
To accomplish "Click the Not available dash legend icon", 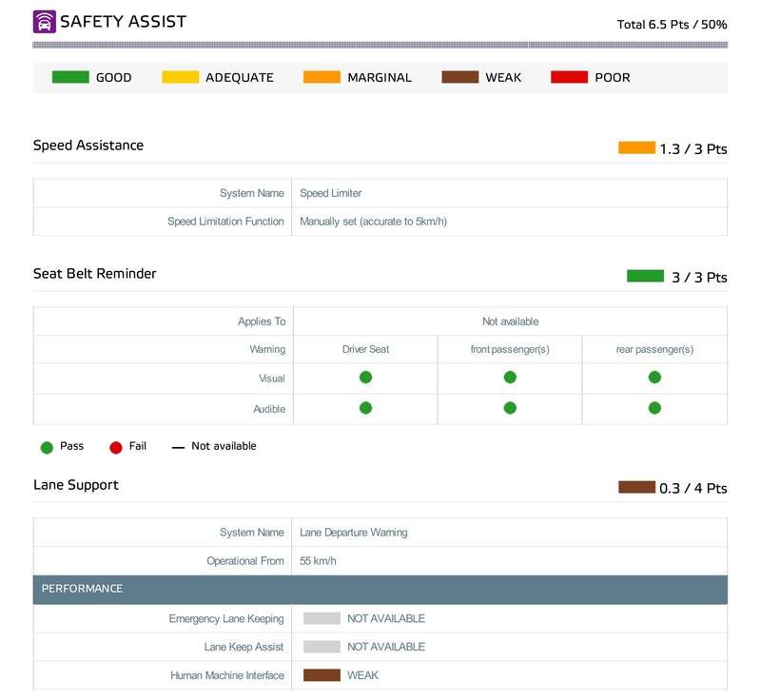I will tap(178, 447).
